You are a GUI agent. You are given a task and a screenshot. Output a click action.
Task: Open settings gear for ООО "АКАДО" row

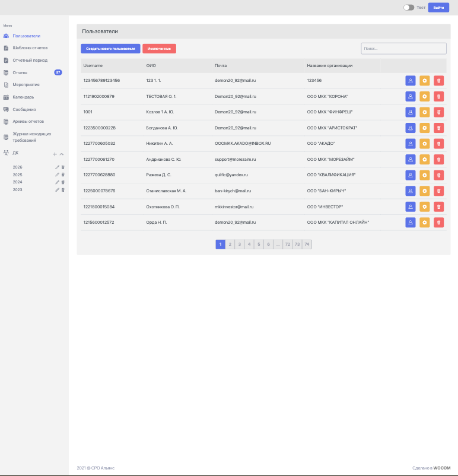(425, 144)
